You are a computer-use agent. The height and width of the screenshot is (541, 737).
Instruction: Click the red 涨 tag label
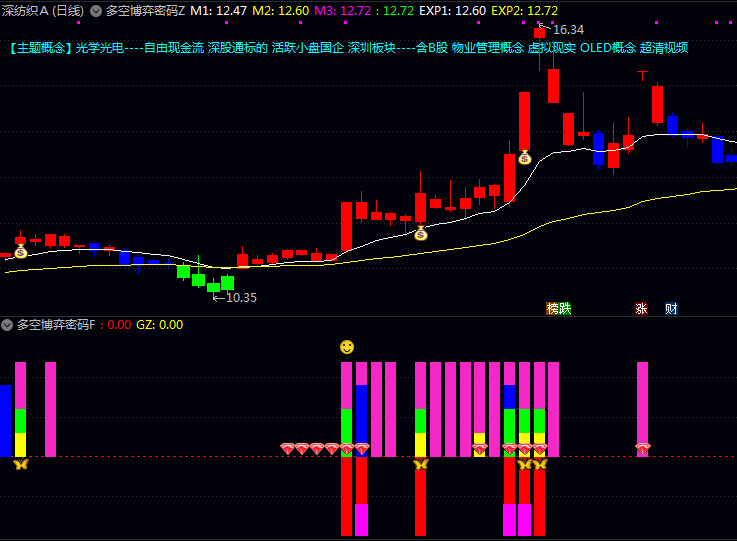[x=641, y=309]
